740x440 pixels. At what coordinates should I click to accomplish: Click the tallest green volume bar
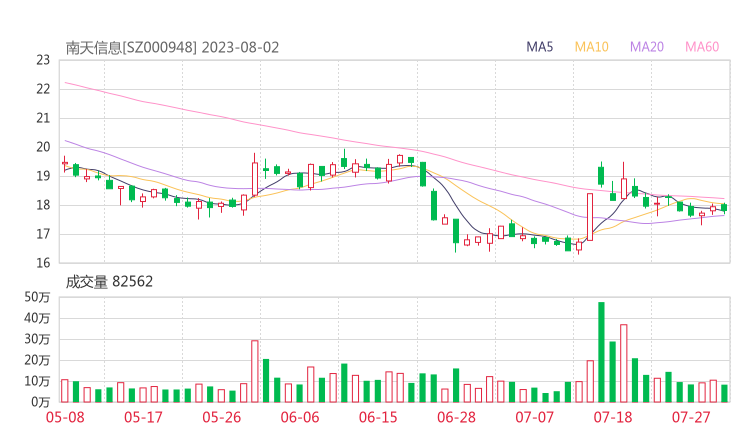click(x=601, y=352)
